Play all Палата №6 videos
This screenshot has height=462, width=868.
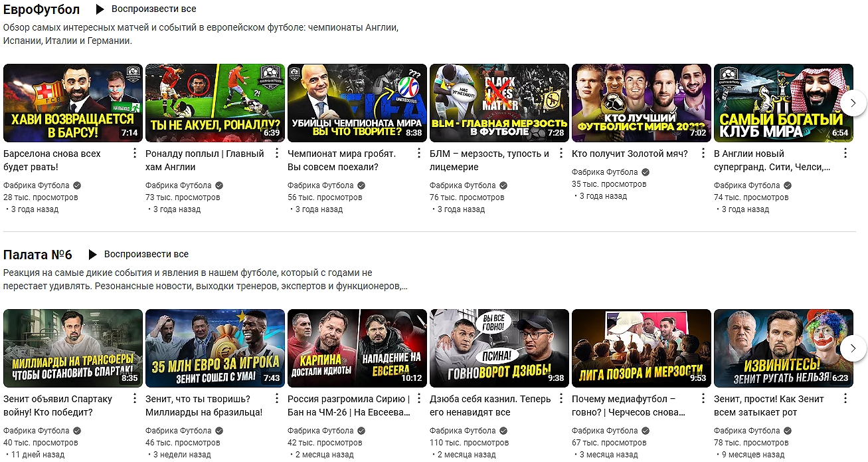click(x=139, y=255)
